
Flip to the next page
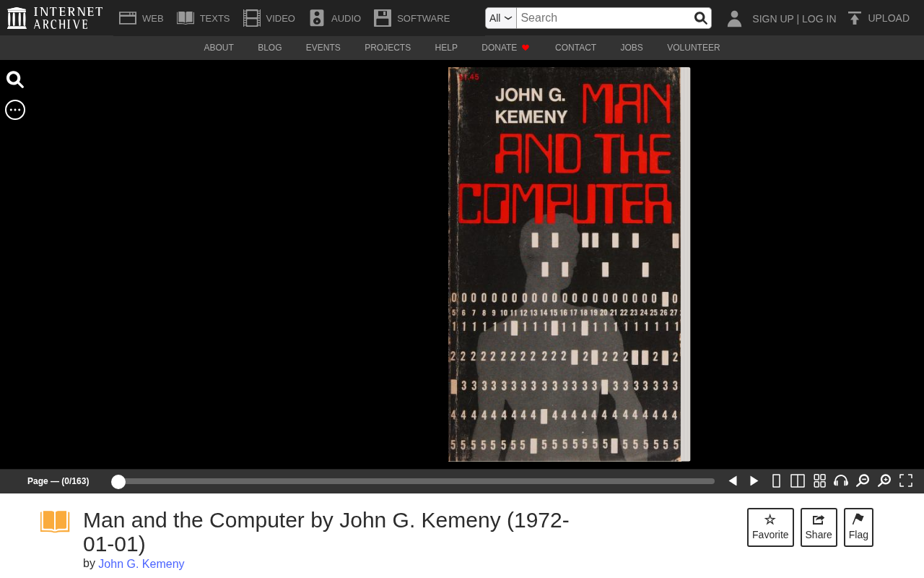tap(754, 481)
